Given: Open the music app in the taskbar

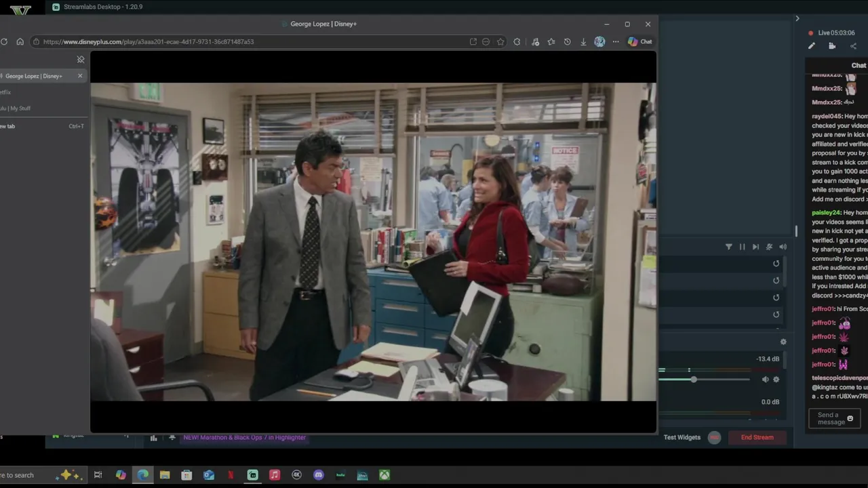Looking at the screenshot, I should (x=275, y=475).
